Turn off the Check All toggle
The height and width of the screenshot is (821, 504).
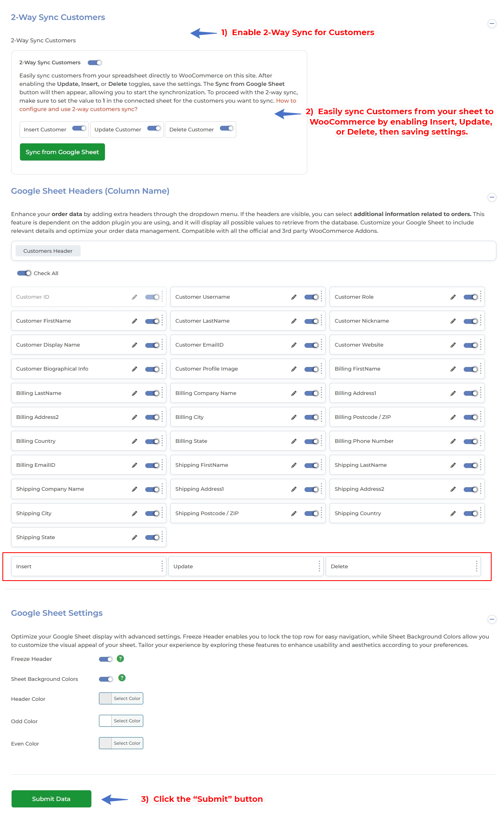coord(24,273)
